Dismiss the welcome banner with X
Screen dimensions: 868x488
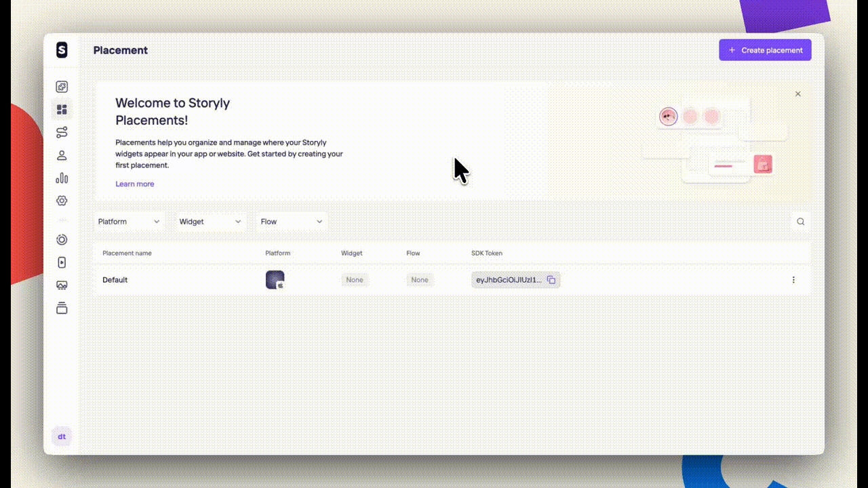coord(798,94)
